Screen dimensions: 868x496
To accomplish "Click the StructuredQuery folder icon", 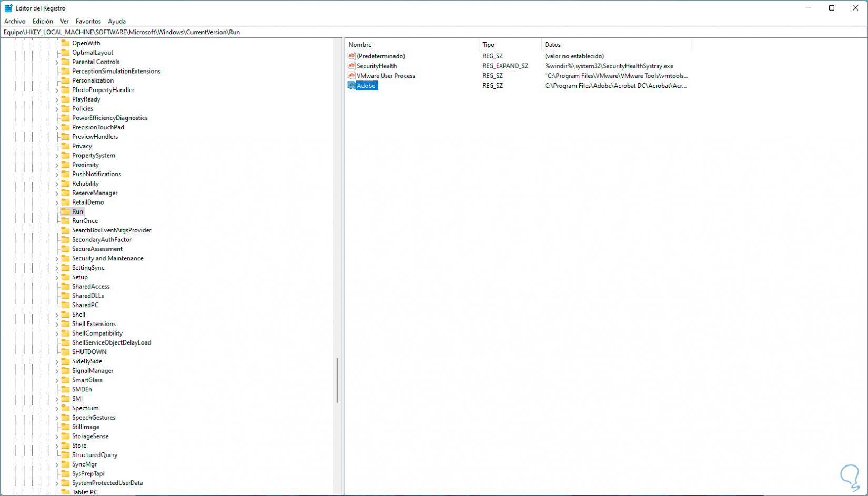I will click(65, 455).
